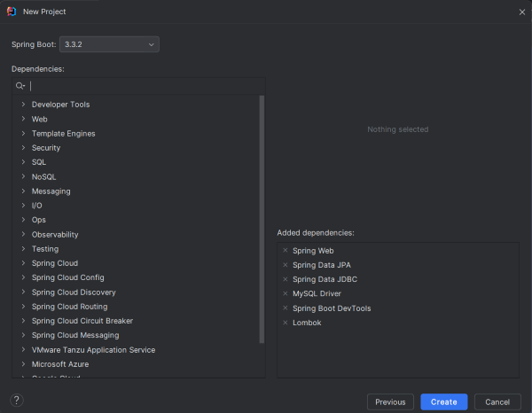The width and height of the screenshot is (532, 413).
Task: Select the Template Engines tree item
Action: point(64,134)
